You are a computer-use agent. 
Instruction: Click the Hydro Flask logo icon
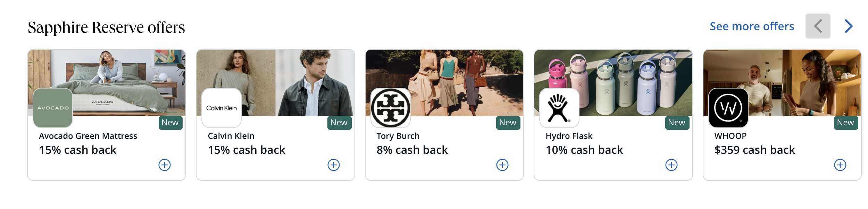pos(559,108)
